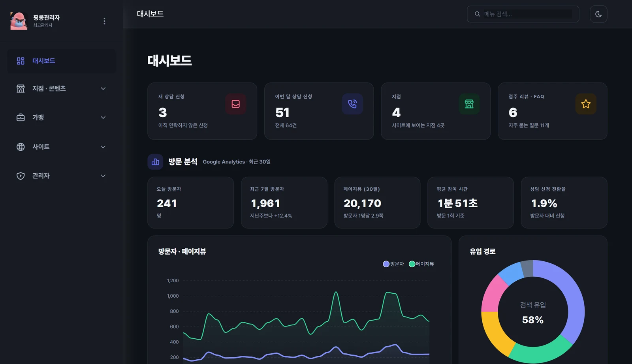Click the store icon on 지점 card
The width and height of the screenshot is (632, 364).
coord(469,104)
